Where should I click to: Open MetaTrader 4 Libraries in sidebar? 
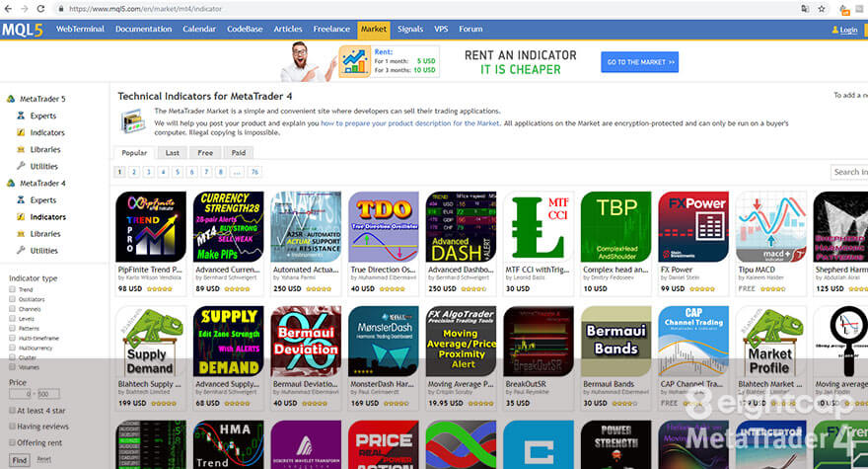pos(44,234)
